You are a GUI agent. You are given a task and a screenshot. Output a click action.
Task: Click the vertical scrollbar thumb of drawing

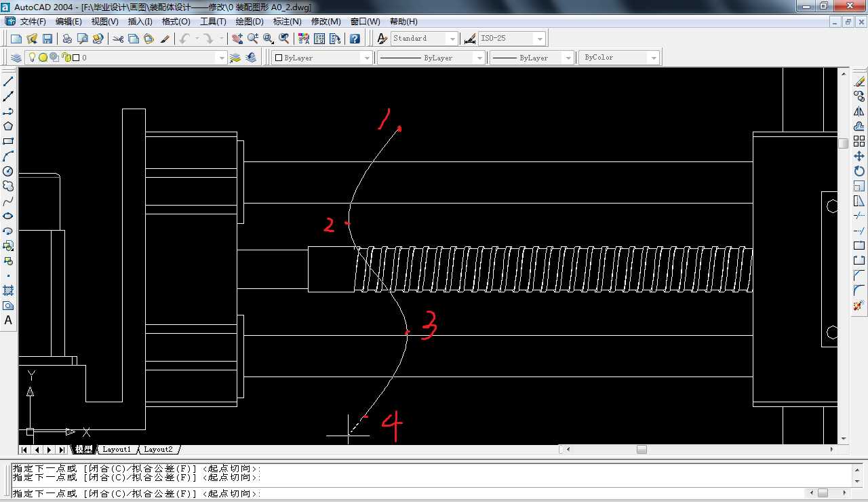[x=844, y=143]
